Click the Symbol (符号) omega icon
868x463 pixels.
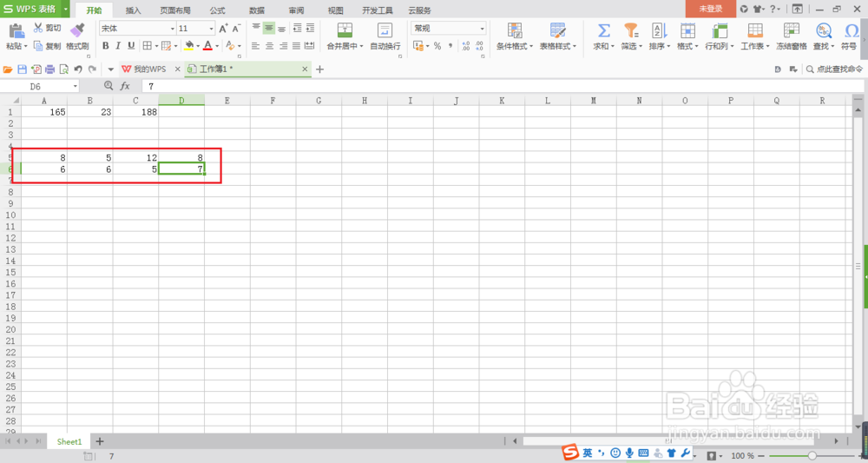(x=852, y=30)
